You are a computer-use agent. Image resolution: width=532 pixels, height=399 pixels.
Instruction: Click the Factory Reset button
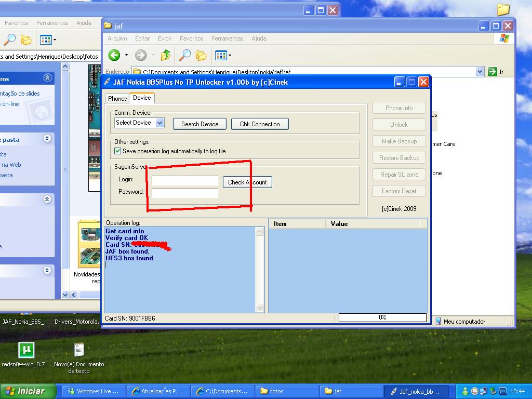tap(399, 191)
